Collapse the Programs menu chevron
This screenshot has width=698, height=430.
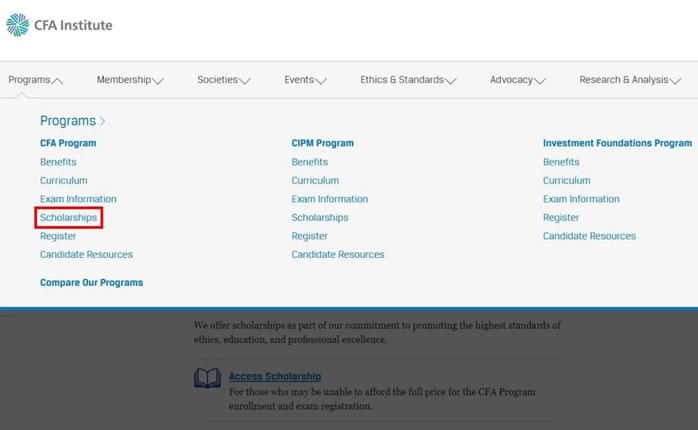(x=57, y=81)
